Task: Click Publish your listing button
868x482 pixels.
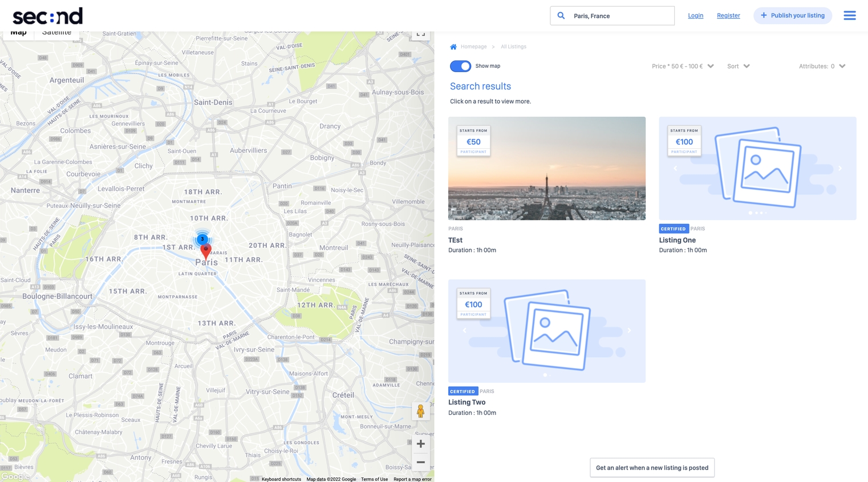Action: tap(792, 15)
